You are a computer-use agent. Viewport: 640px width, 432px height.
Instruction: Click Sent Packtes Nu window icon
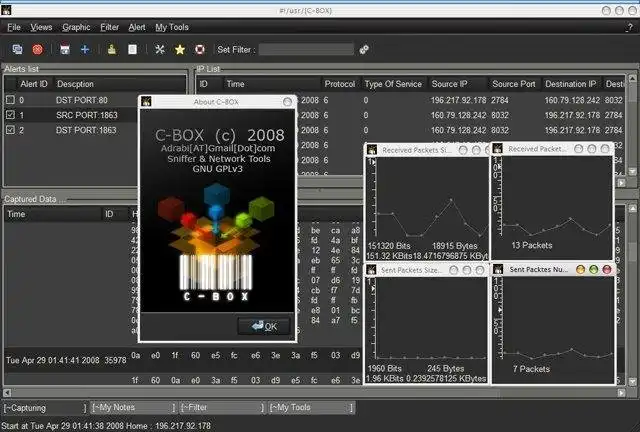point(498,269)
